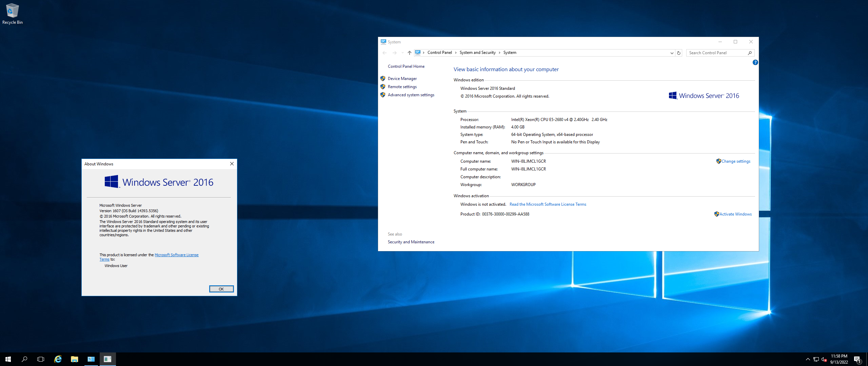Click the refresh button in address bar
This screenshot has width=868, height=366.
[x=679, y=53]
